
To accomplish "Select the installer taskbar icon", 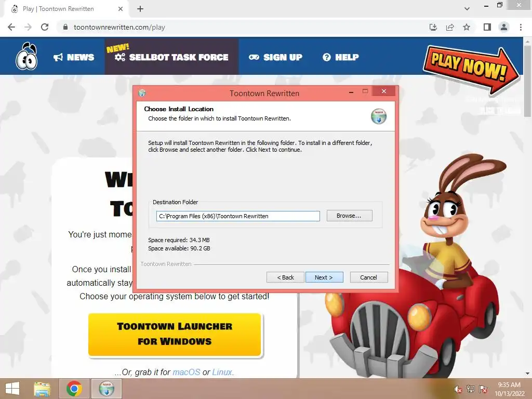I will click(x=107, y=389).
